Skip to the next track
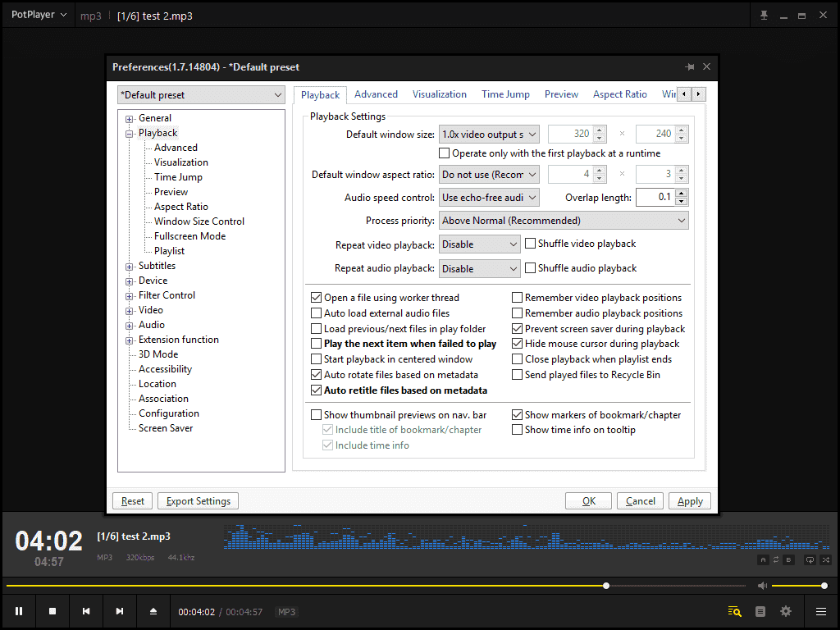840x630 pixels. 120,611
